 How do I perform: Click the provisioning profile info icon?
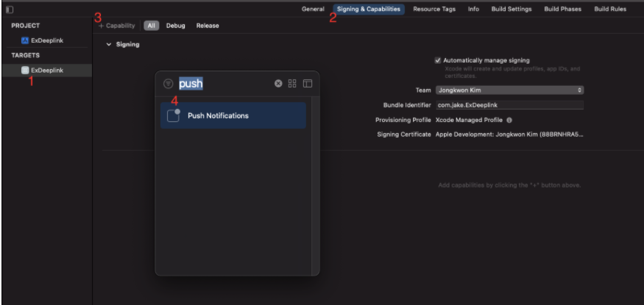click(x=509, y=120)
